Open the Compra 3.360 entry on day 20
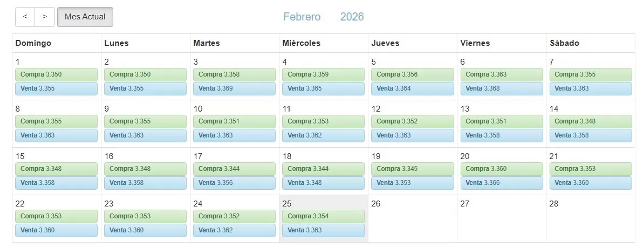This screenshot has height=248, width=644. (501, 169)
